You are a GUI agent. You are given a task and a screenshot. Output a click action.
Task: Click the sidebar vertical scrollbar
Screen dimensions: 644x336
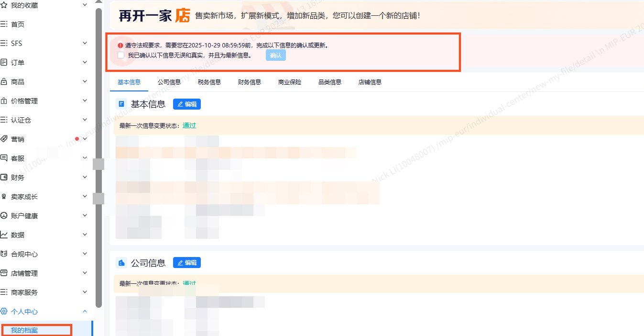click(x=99, y=158)
